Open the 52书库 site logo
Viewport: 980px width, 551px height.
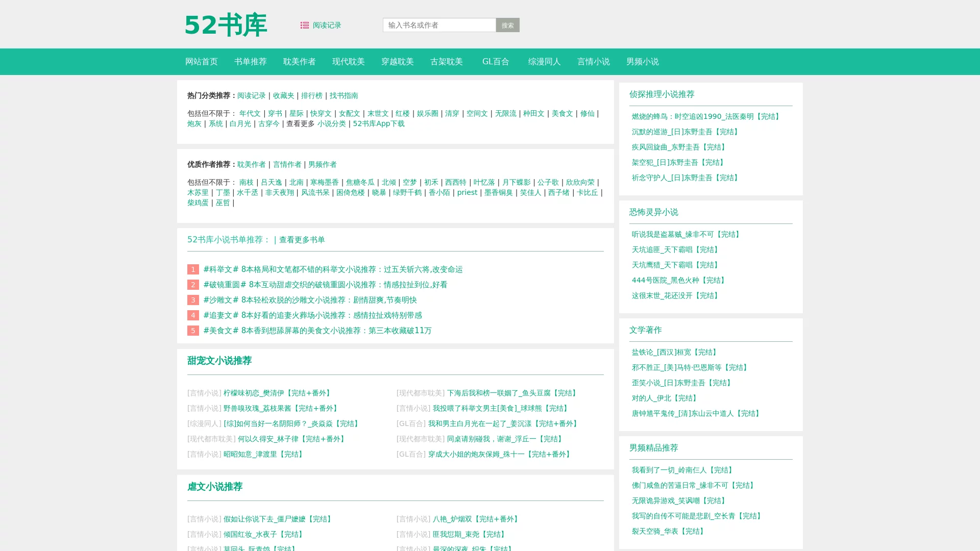(226, 25)
